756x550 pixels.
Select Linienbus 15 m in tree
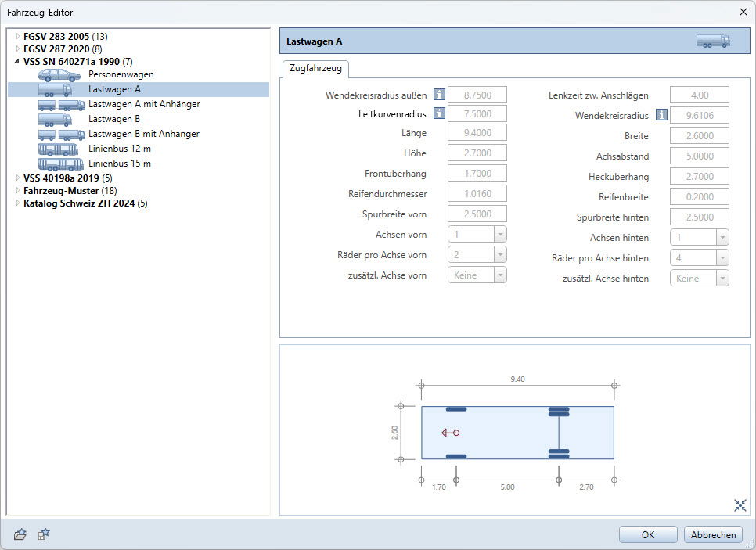[119, 164]
